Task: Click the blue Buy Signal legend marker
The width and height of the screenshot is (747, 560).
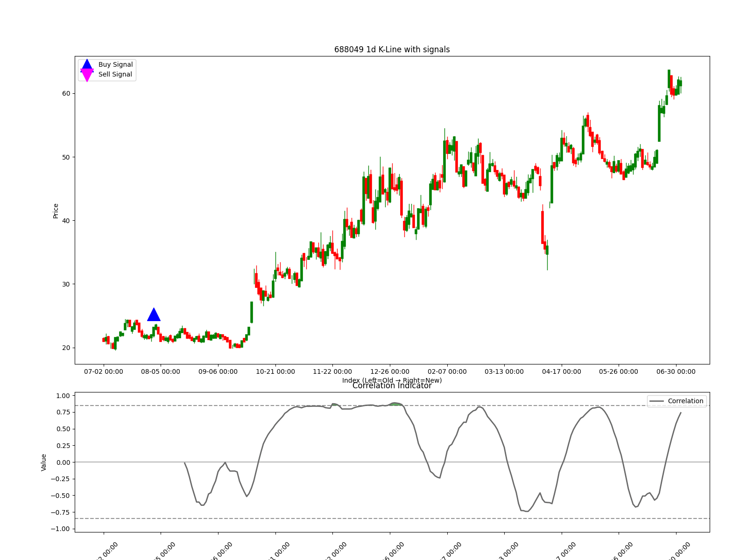Action: (87, 65)
